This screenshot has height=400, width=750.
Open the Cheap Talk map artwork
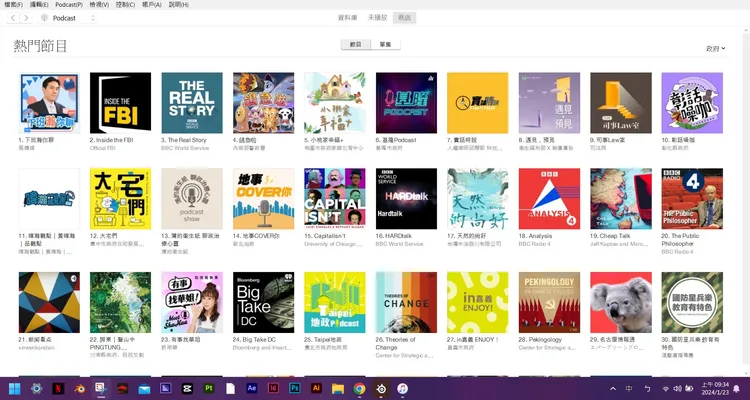pos(621,199)
